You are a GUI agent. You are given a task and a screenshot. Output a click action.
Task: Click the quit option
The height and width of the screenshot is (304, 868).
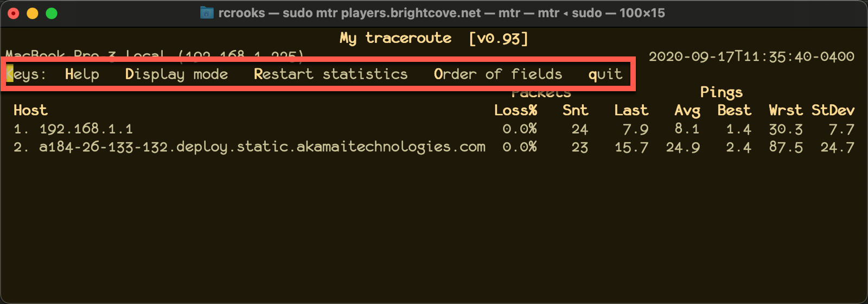click(x=605, y=74)
